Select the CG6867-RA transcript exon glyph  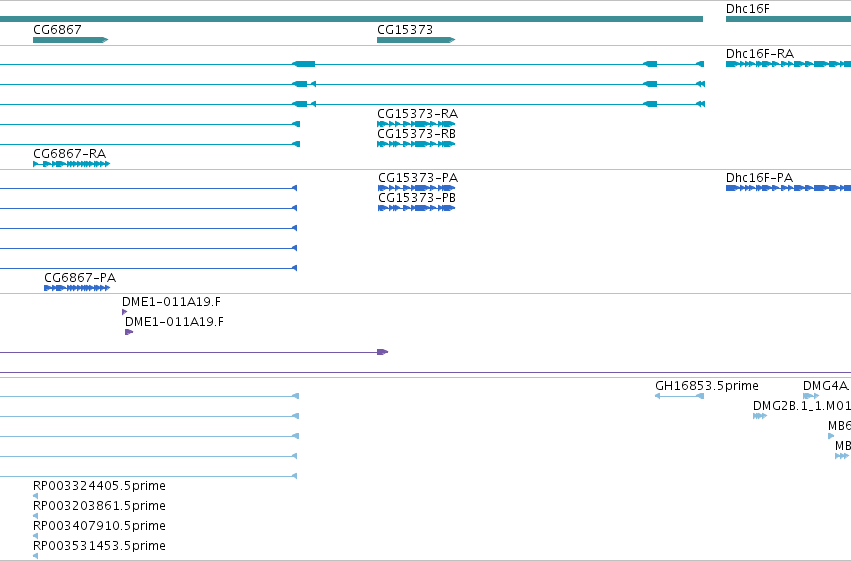(72, 164)
